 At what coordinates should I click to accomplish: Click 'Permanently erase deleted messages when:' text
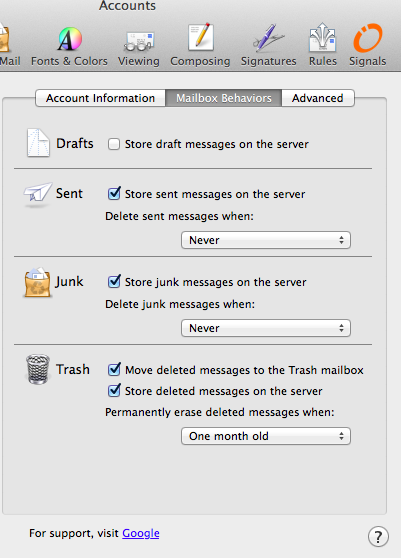tap(220, 412)
